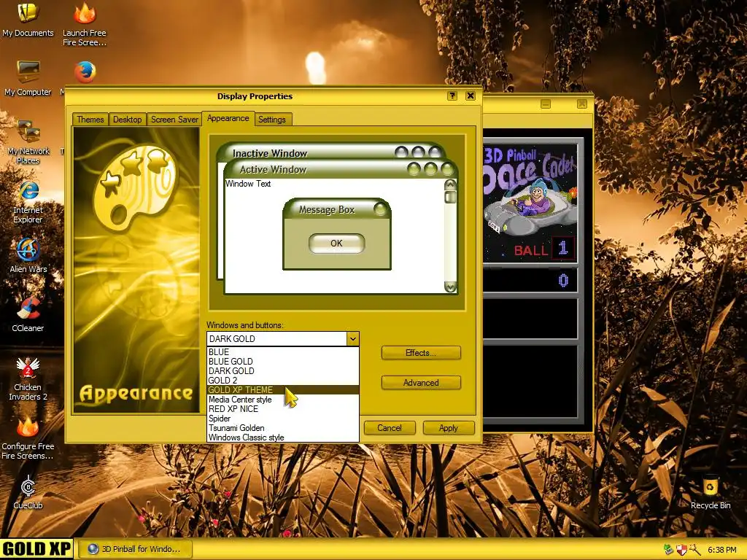Viewport: 747px width, 560px height.
Task: Open CCleaner desktop icon
Action: 28,315
